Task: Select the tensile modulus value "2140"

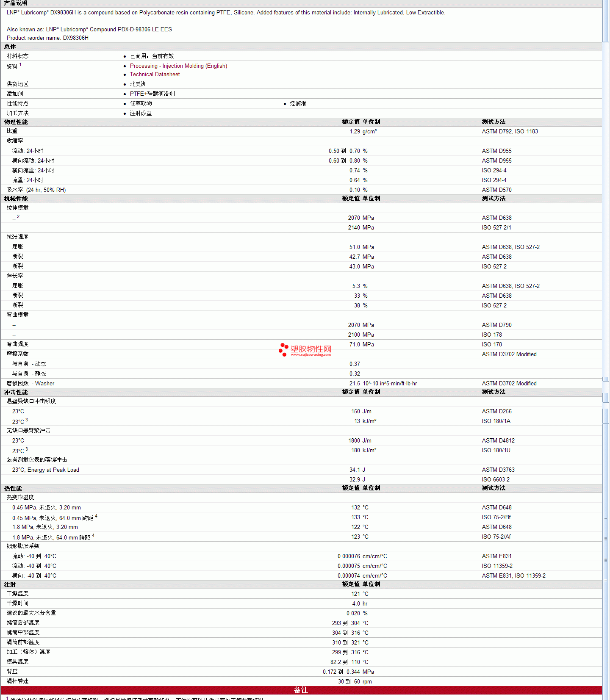Action: click(x=354, y=228)
